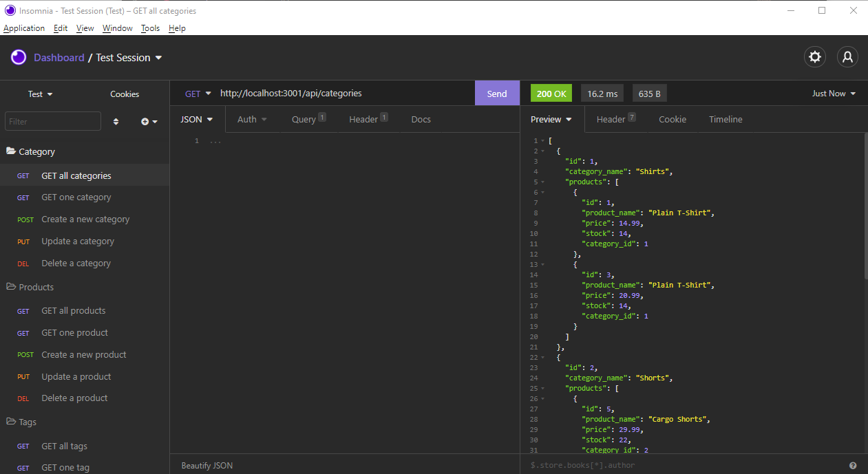Click the request URL field

click(x=344, y=94)
